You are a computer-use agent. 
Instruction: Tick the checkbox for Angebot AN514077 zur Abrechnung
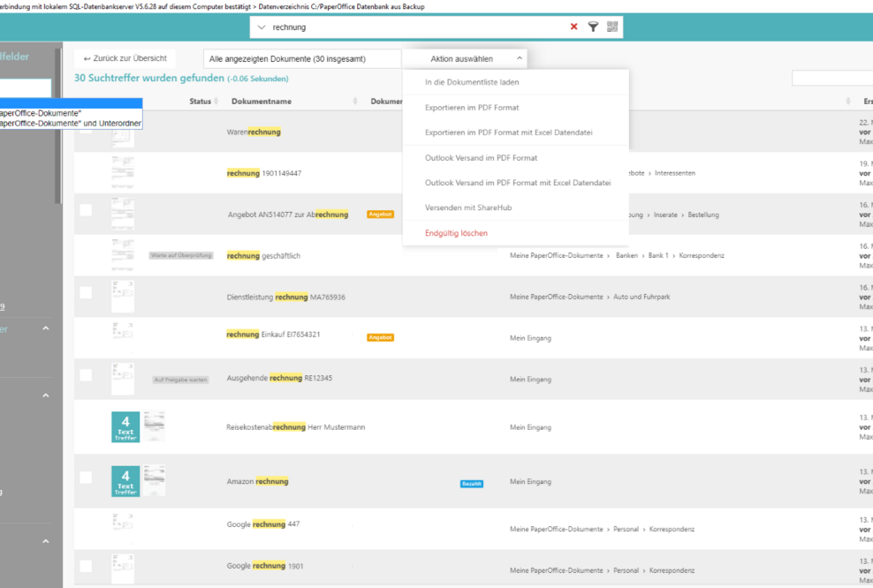point(86,210)
